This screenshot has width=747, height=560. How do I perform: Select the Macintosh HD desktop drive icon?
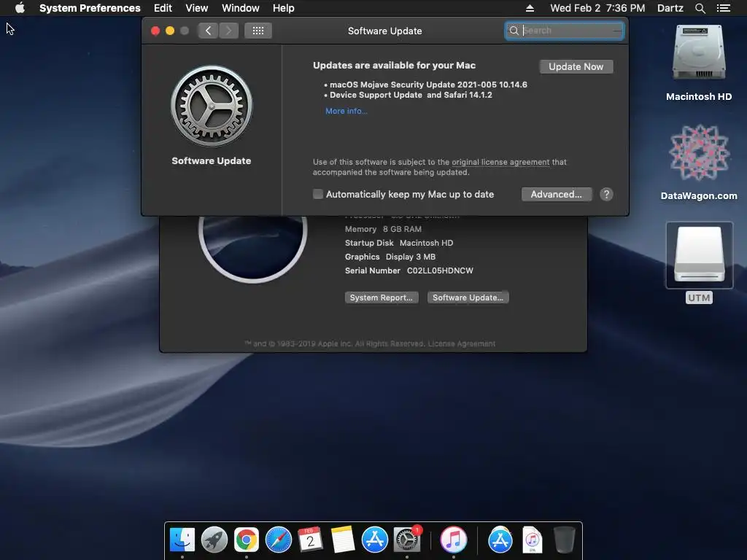(x=699, y=52)
